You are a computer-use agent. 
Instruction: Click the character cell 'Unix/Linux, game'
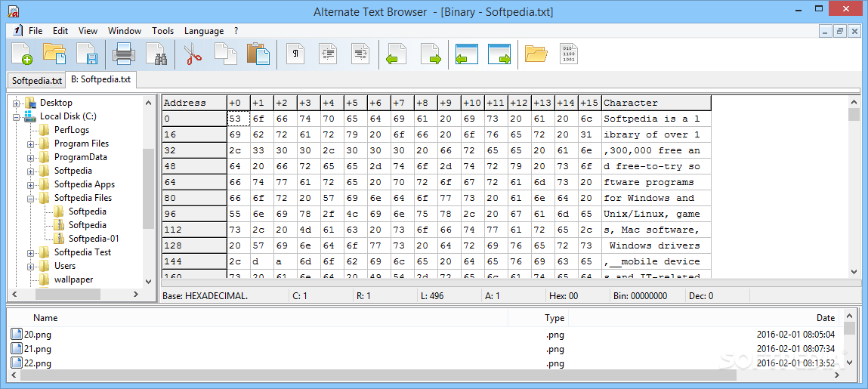656,215
